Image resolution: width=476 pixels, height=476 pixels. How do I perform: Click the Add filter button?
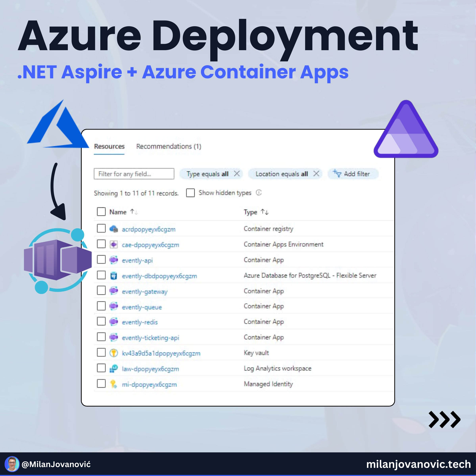(353, 174)
